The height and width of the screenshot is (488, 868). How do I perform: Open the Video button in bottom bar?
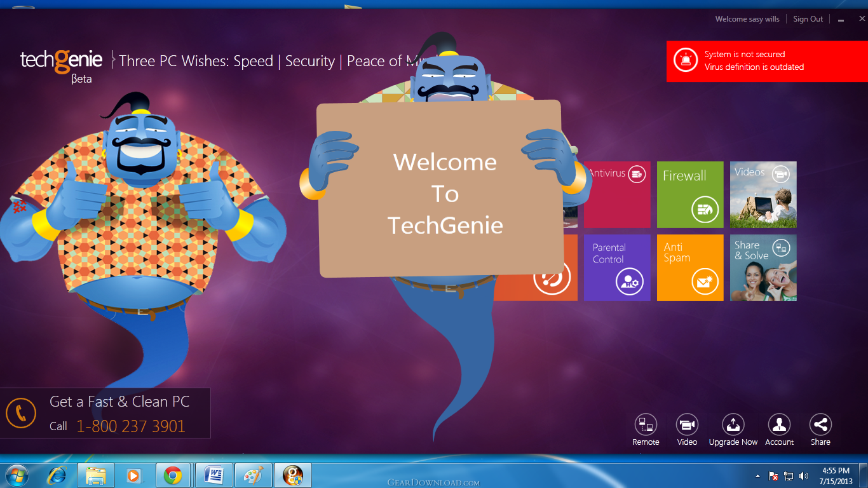click(687, 430)
